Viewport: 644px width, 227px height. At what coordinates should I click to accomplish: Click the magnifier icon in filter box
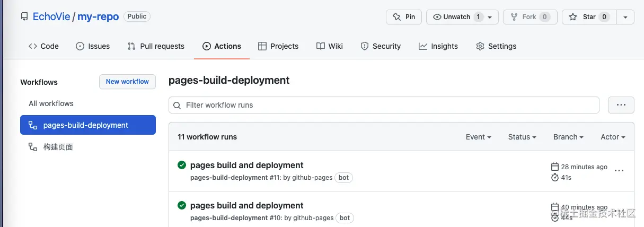178,105
